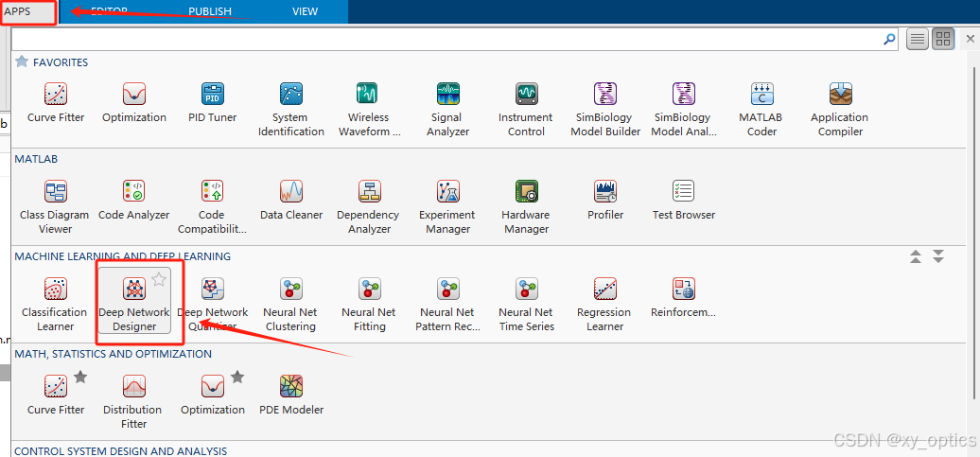
Task: Open the Application Compiler app
Action: 839,110
